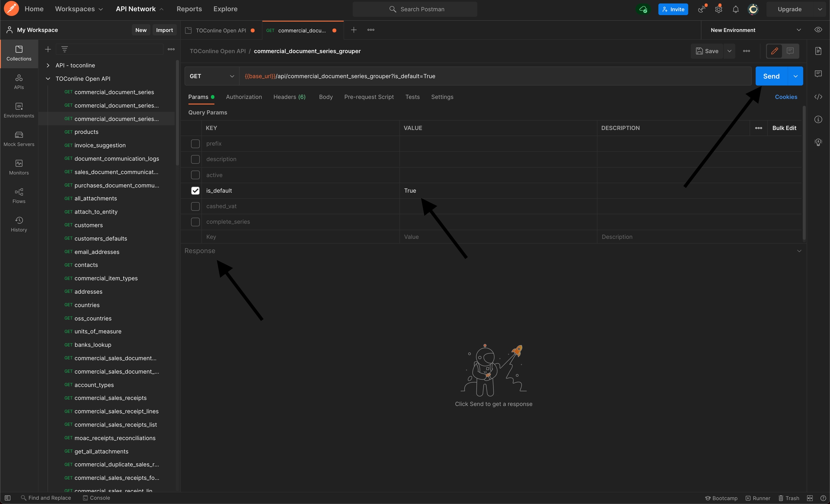
Task: Expand the API - toconline collection
Action: [48, 66]
